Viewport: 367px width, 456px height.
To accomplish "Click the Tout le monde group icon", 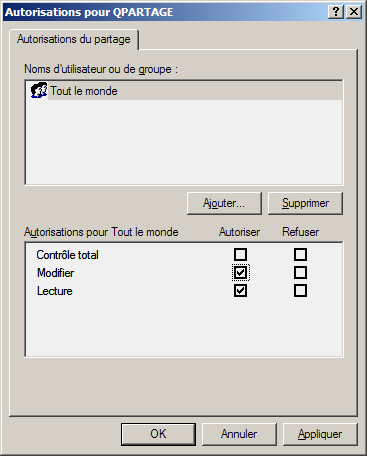I will [39, 90].
